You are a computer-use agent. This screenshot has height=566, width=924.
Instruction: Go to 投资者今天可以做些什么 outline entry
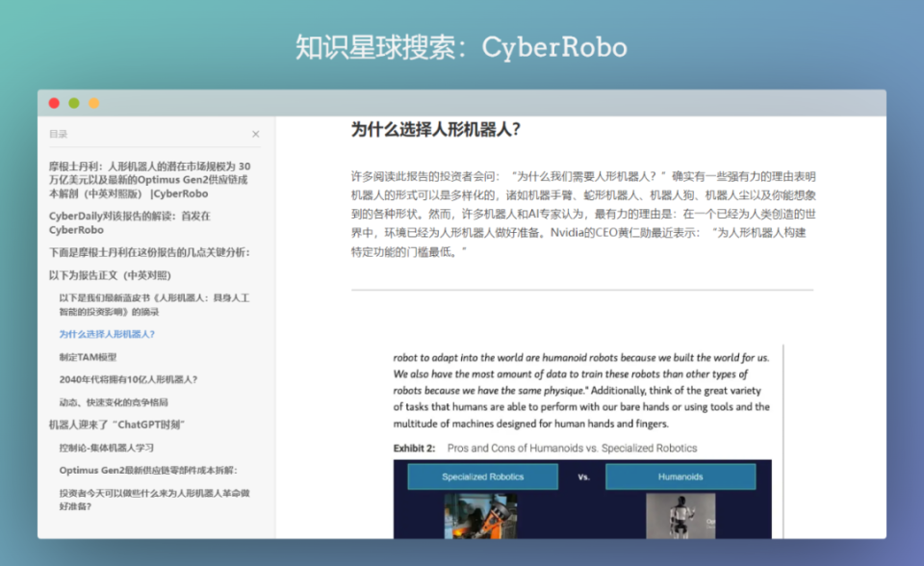pos(154,500)
